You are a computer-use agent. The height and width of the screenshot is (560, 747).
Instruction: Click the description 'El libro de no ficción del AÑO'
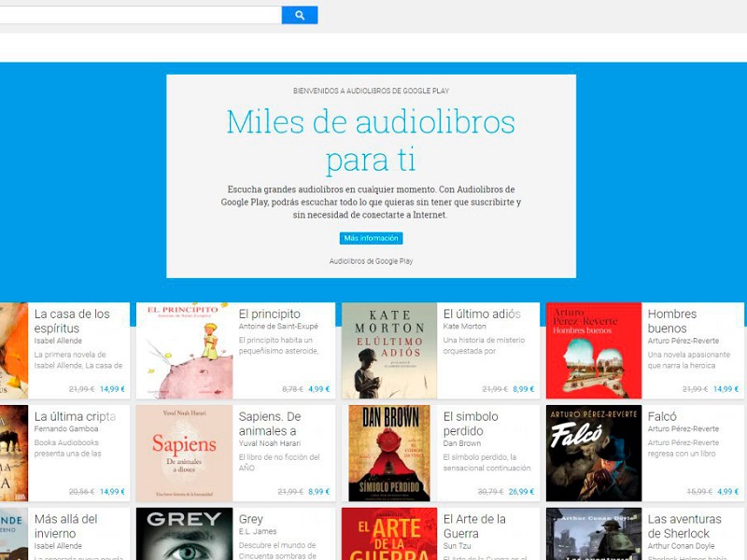point(279,462)
